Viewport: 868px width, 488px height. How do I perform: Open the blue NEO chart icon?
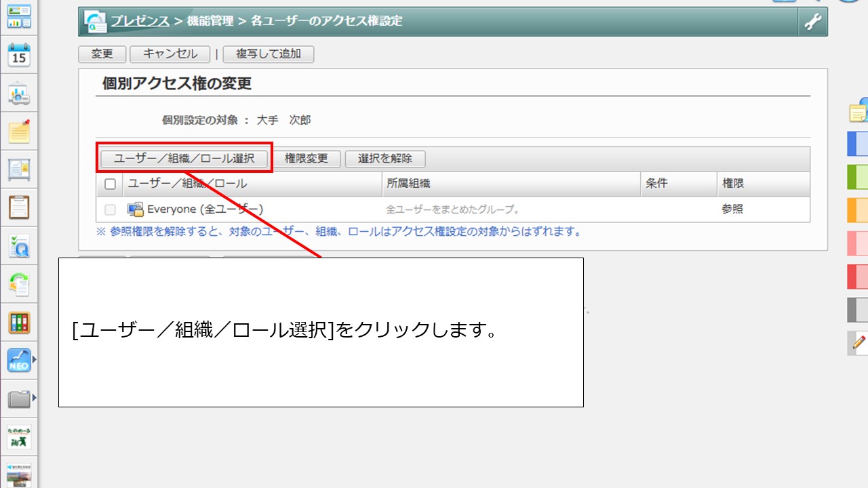coord(19,361)
